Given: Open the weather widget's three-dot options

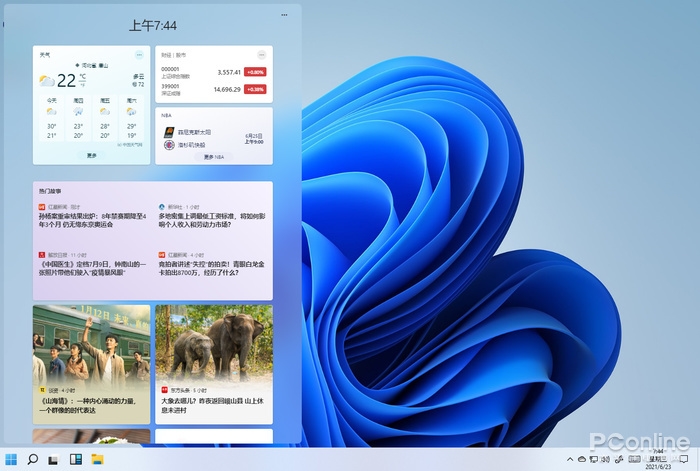Looking at the screenshot, I should (139, 54).
